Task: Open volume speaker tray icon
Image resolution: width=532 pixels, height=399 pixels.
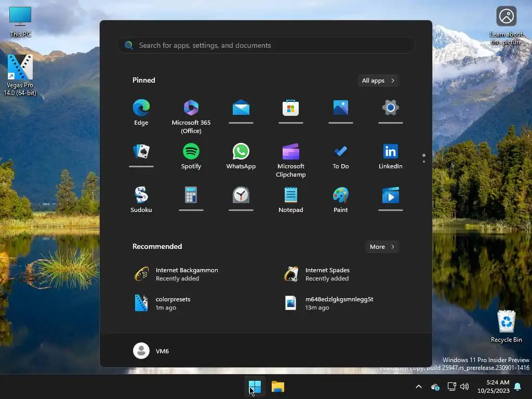Action: click(464, 387)
